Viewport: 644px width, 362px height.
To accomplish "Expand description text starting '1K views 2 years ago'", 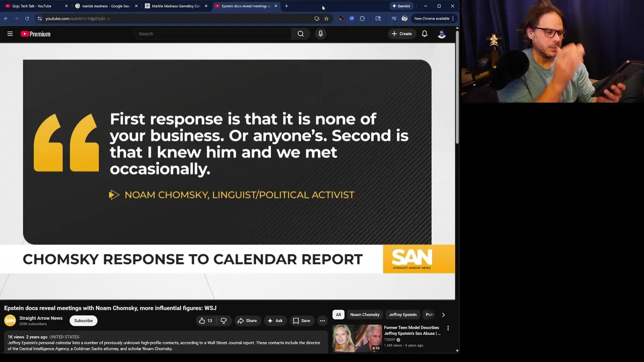I will pos(166,343).
